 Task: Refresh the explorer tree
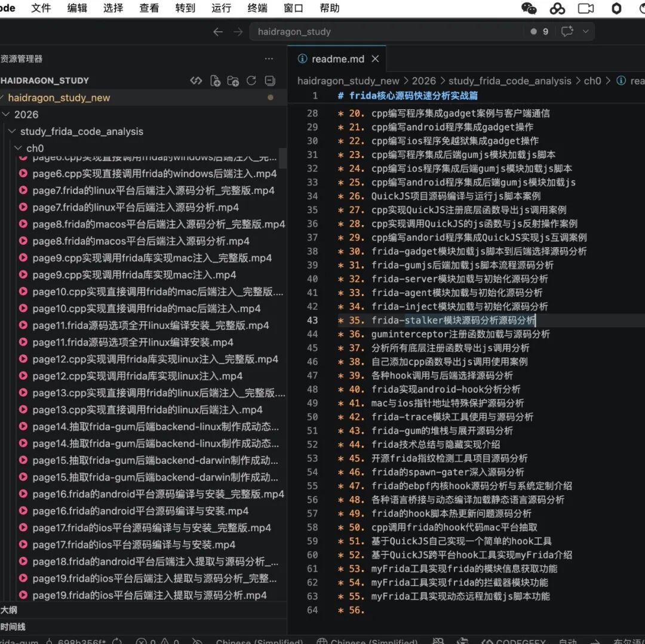[251, 81]
